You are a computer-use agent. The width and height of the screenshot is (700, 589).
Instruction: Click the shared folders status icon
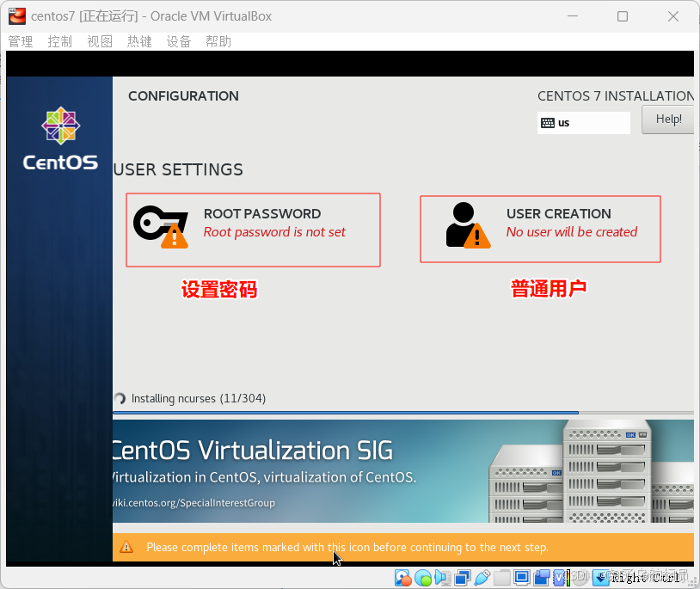point(502,578)
